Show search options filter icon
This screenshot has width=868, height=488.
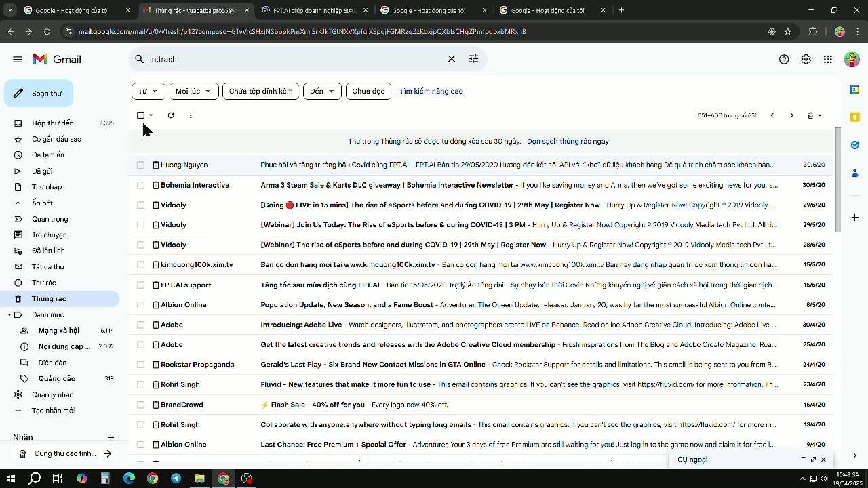click(473, 59)
